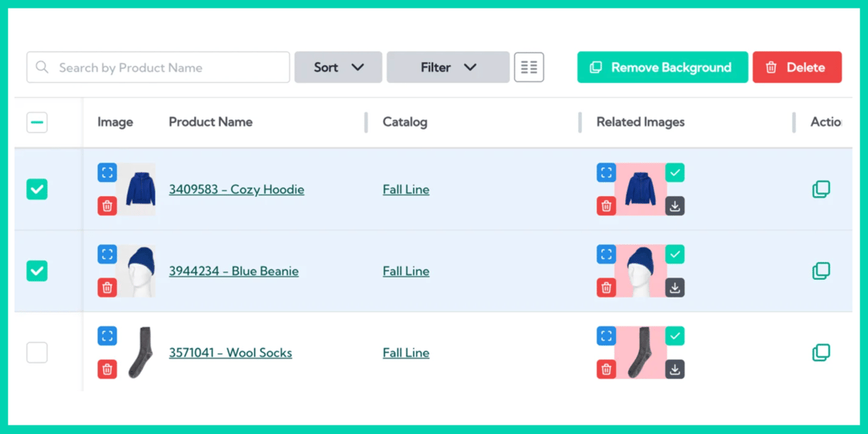Open the Filter dropdown

(x=448, y=67)
